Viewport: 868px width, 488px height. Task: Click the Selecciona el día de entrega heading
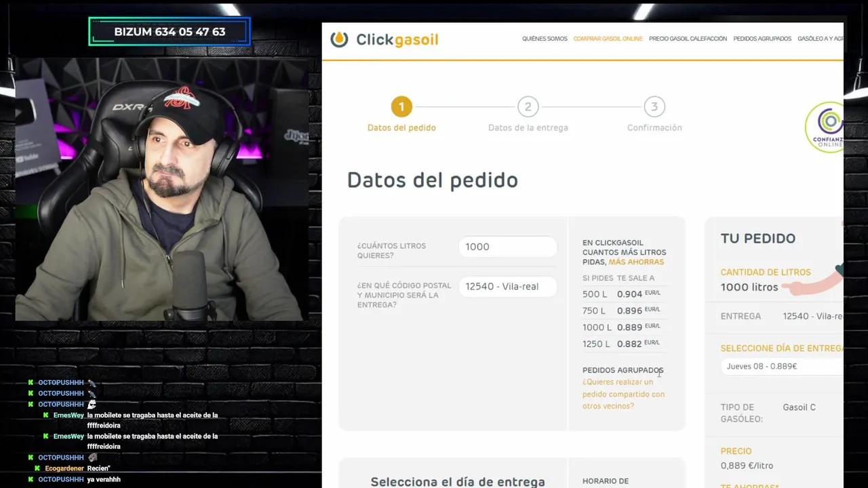click(458, 482)
